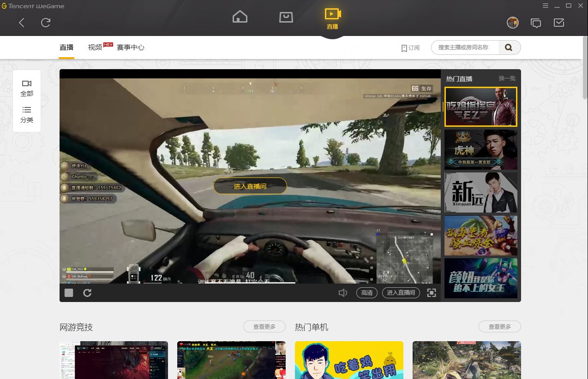Reload the page with the top refresh icon
The height and width of the screenshot is (379, 588).
click(45, 23)
